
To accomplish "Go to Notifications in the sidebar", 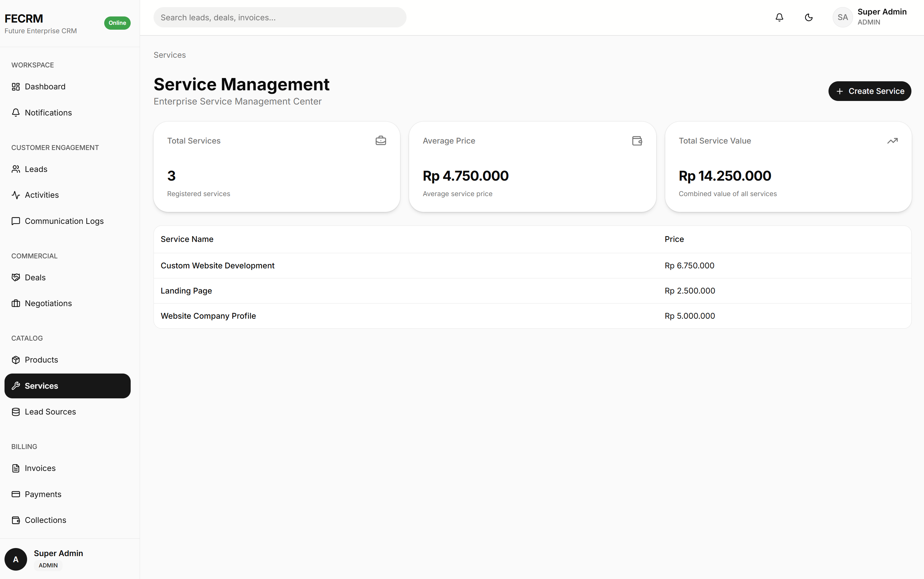I will [67, 113].
